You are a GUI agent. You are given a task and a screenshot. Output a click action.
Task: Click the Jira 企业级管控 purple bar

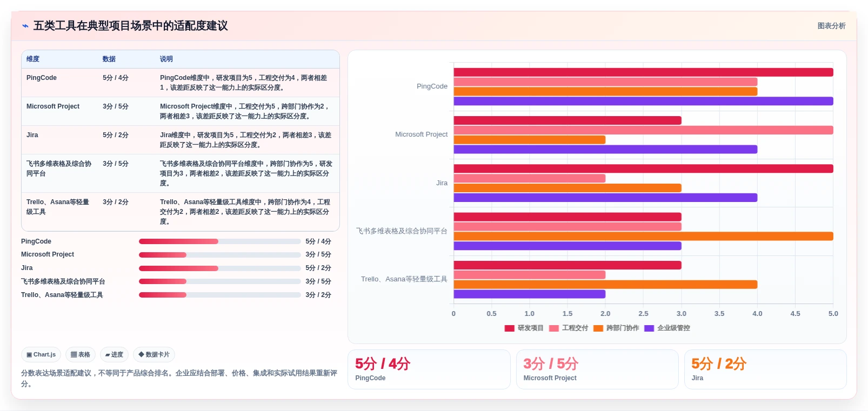click(605, 198)
